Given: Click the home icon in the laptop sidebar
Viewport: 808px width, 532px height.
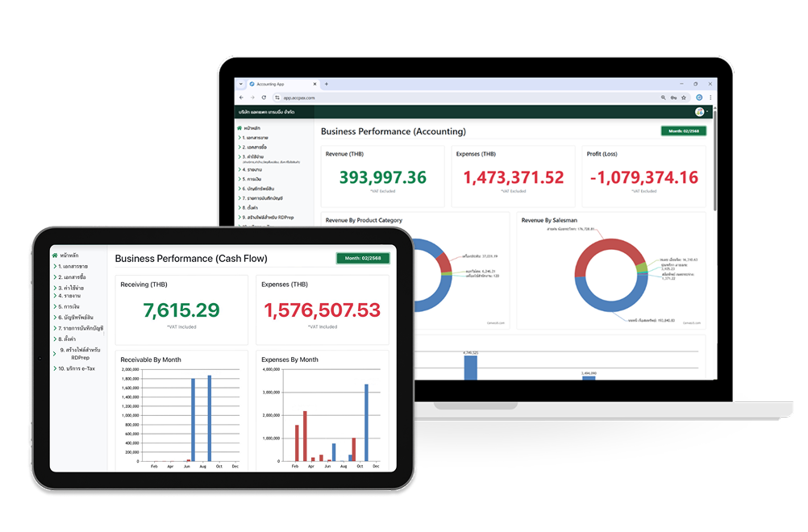Looking at the screenshot, I should tap(239, 127).
